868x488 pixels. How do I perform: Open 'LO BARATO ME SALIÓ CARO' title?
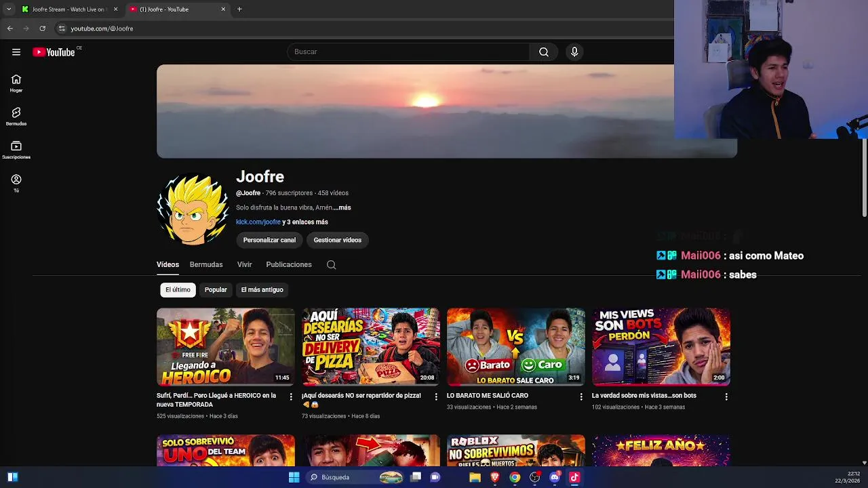488,396
